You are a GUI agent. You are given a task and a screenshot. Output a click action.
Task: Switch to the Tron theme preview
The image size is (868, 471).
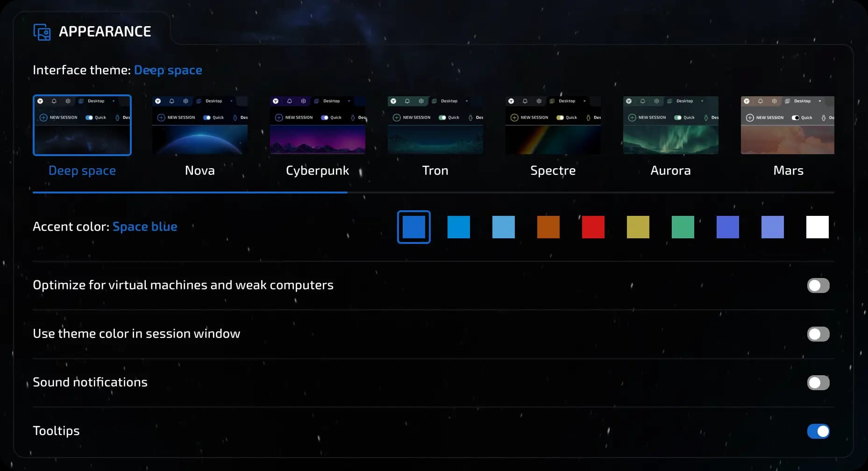[x=435, y=125]
